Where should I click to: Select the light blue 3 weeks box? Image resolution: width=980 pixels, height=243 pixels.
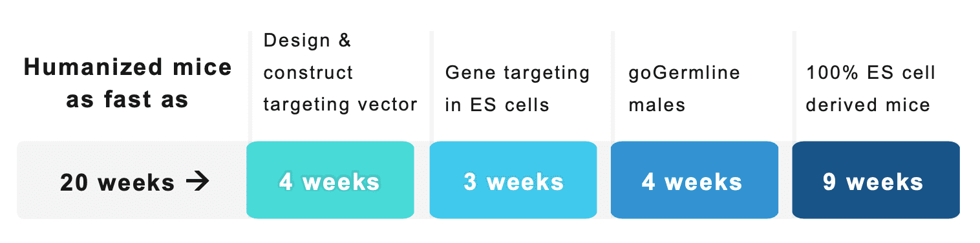[x=513, y=180]
